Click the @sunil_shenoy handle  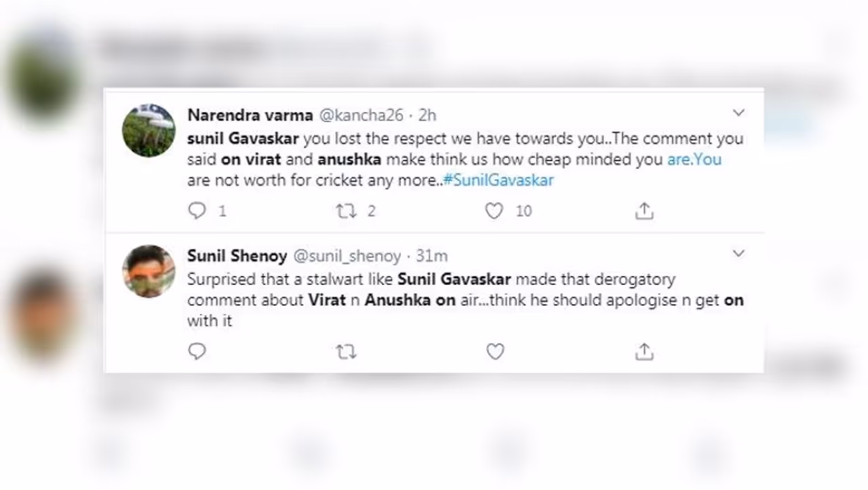click(347, 256)
